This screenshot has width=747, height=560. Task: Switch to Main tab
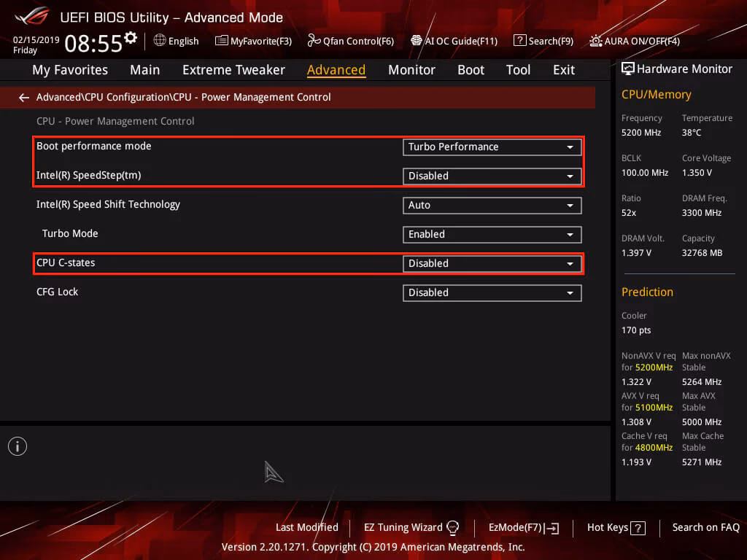pos(145,70)
